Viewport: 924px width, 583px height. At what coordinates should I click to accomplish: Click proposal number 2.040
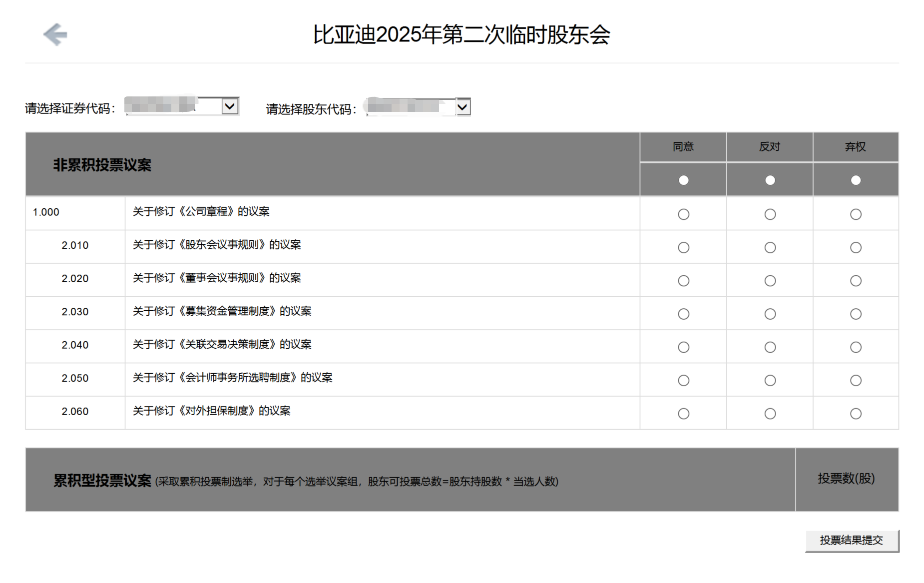pyautogui.click(x=75, y=345)
